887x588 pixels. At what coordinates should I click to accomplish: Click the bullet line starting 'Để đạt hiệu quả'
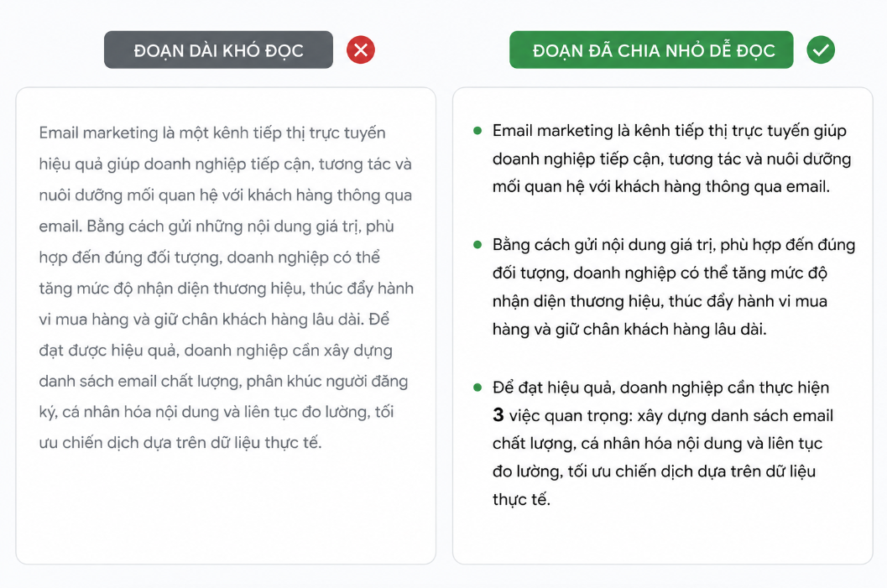660,388
